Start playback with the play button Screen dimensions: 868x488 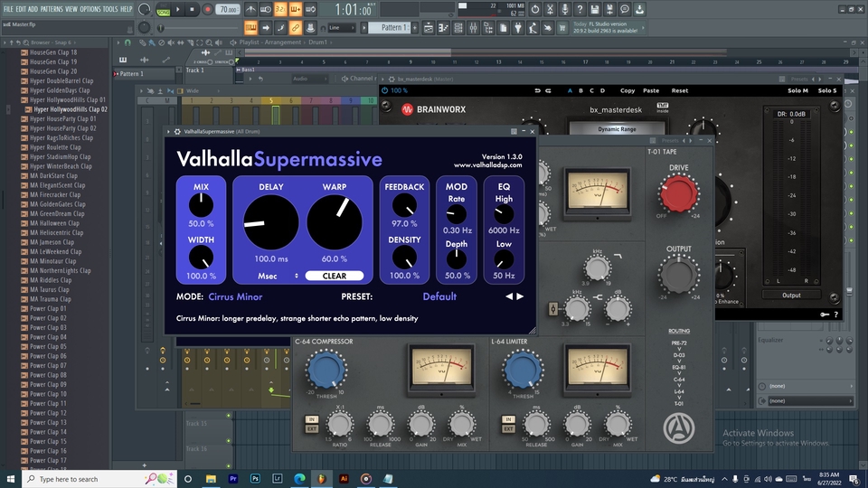[178, 9]
